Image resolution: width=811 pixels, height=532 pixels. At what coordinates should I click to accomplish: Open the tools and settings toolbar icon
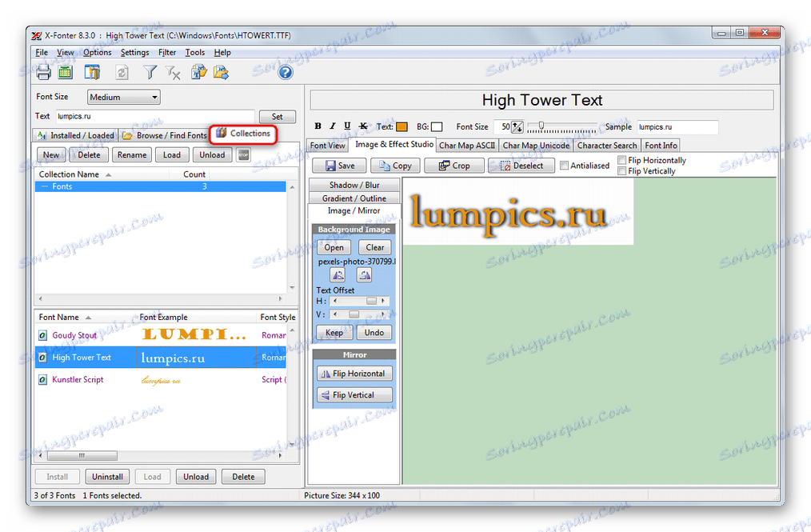point(93,72)
